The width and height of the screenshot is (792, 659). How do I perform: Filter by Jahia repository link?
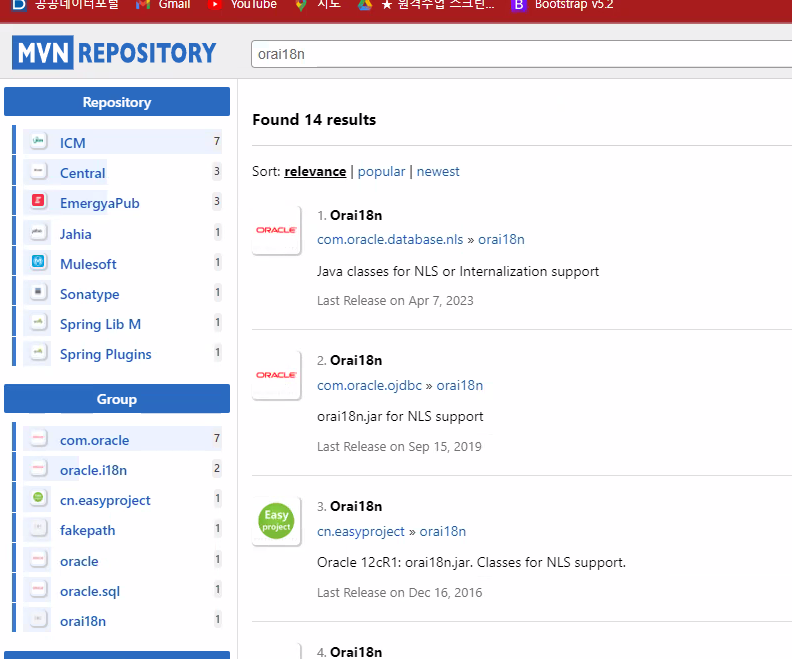76,234
